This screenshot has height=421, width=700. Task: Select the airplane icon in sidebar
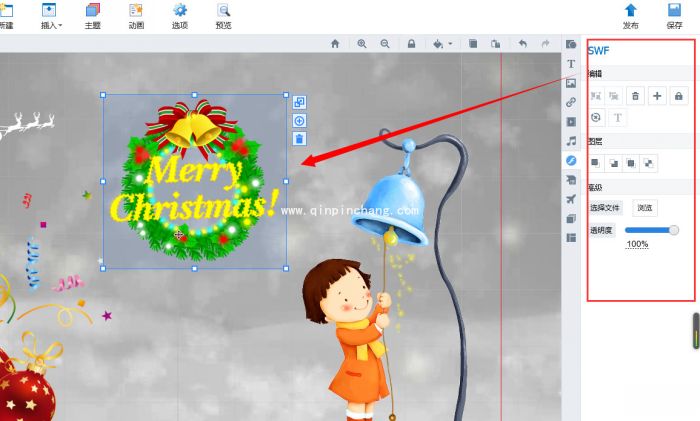pyautogui.click(x=571, y=199)
